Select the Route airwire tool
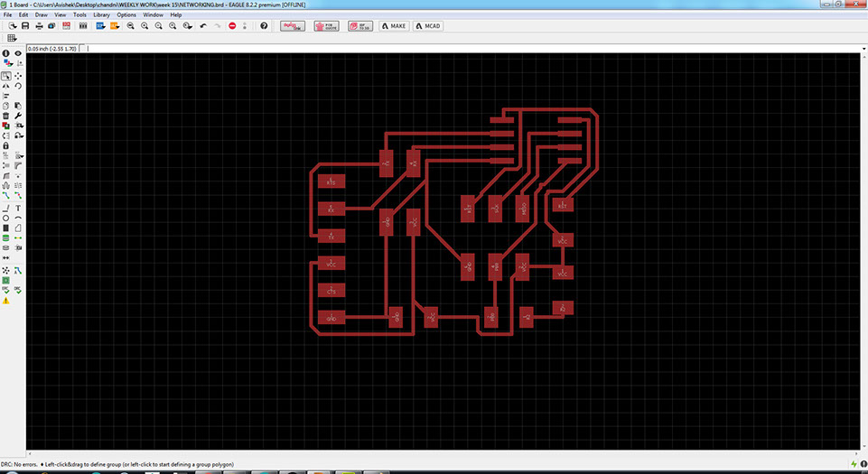 (x=5, y=196)
